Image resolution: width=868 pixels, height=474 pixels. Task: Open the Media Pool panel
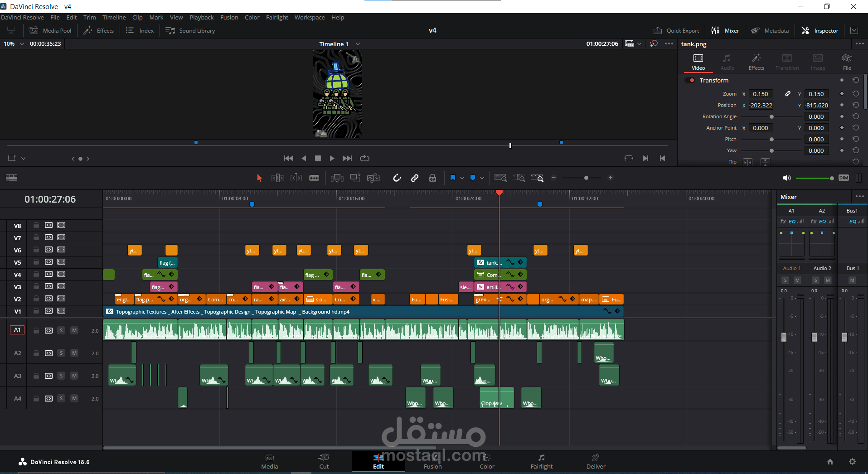click(x=50, y=30)
